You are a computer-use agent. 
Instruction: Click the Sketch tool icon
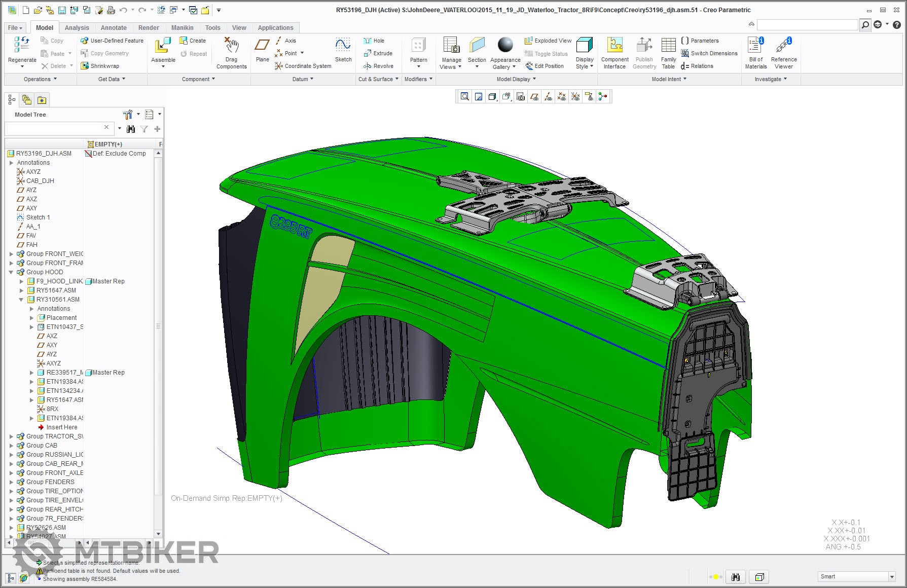click(x=343, y=46)
